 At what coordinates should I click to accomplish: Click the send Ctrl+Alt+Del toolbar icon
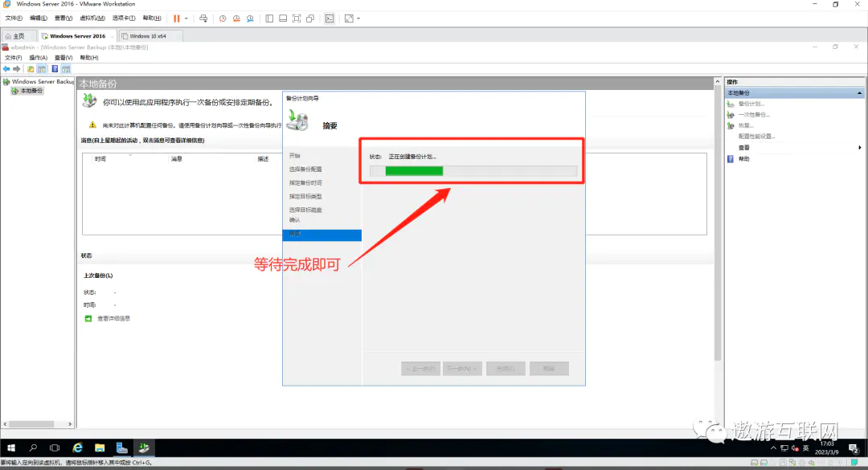[x=203, y=18]
